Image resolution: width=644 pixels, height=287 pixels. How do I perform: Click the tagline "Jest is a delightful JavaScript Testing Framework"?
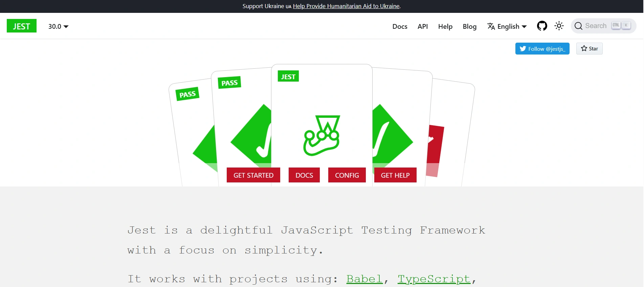click(306, 230)
